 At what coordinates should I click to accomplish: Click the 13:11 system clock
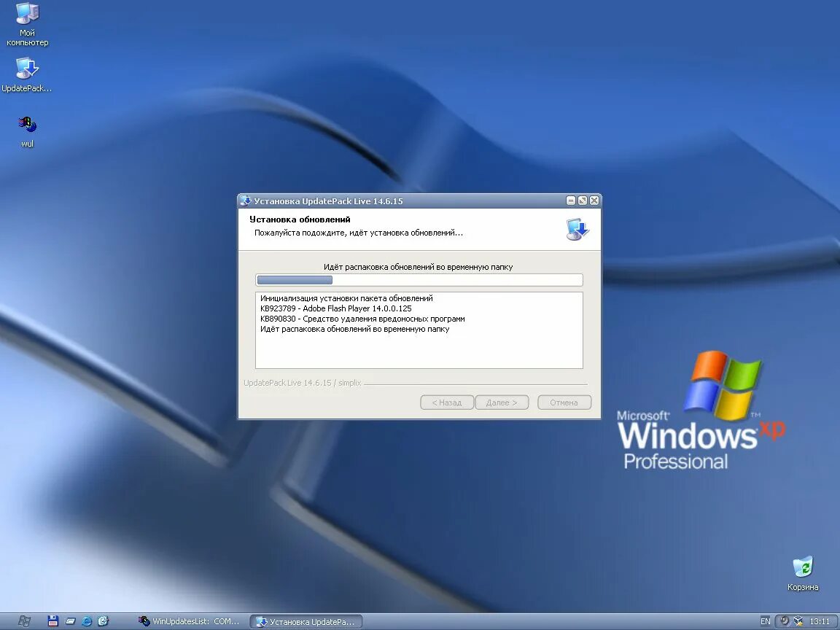coord(820,621)
